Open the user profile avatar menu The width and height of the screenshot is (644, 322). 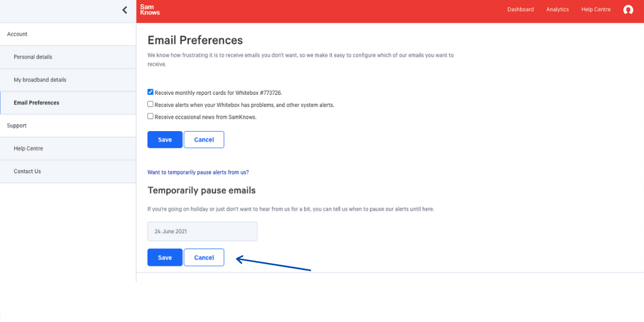pyautogui.click(x=628, y=10)
